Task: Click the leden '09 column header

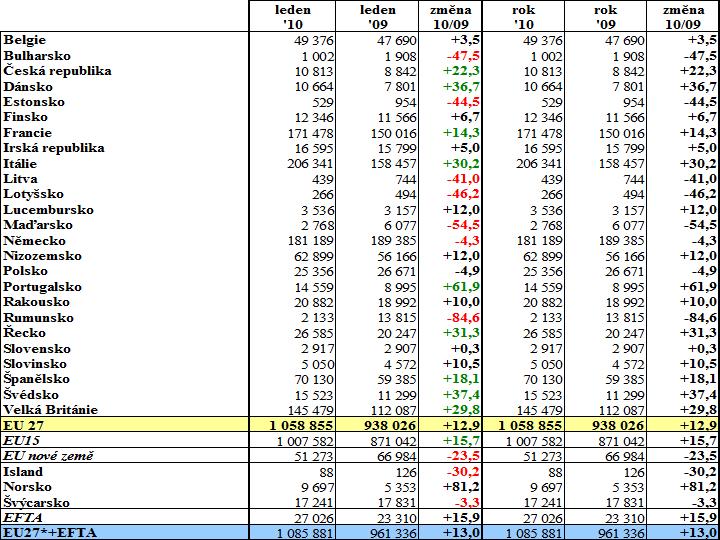Action: tap(377, 17)
